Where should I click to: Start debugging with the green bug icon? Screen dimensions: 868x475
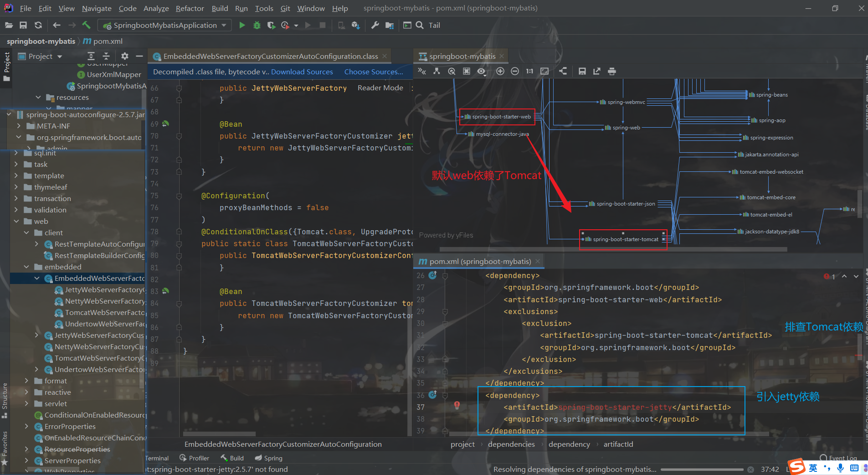point(257,26)
